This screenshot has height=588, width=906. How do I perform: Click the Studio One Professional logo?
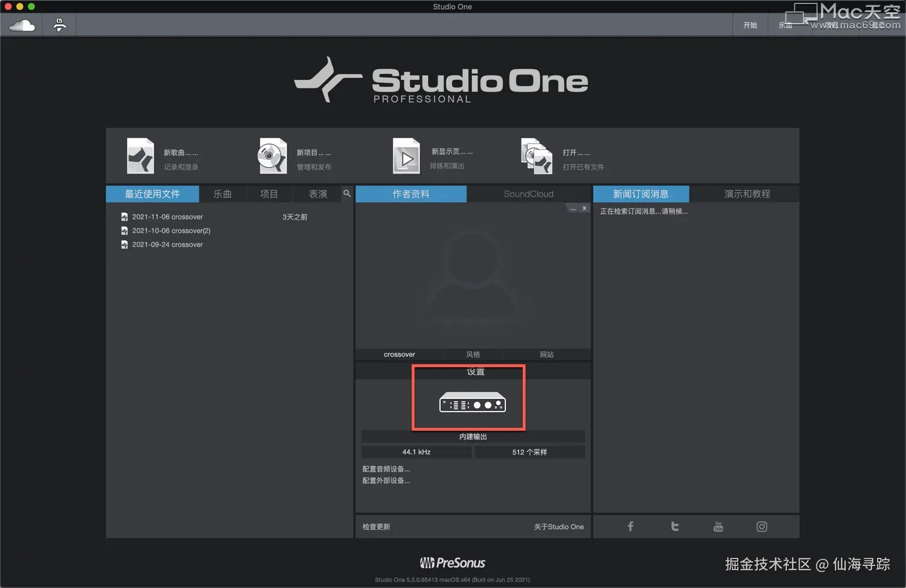click(x=441, y=81)
